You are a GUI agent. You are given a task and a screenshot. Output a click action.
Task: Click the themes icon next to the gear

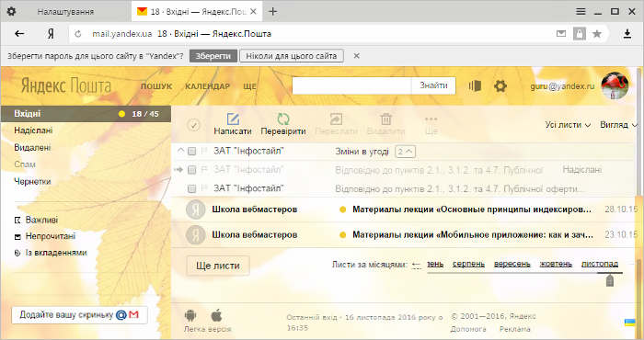click(x=475, y=85)
